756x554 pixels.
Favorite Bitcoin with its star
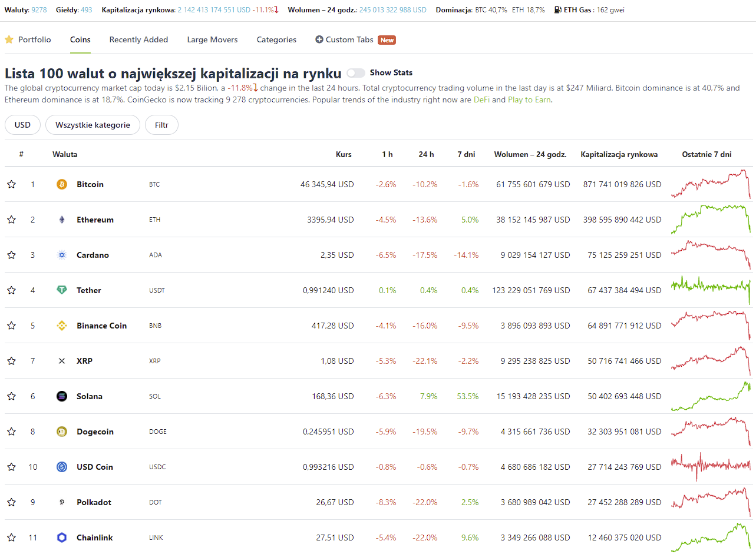tap(11, 184)
